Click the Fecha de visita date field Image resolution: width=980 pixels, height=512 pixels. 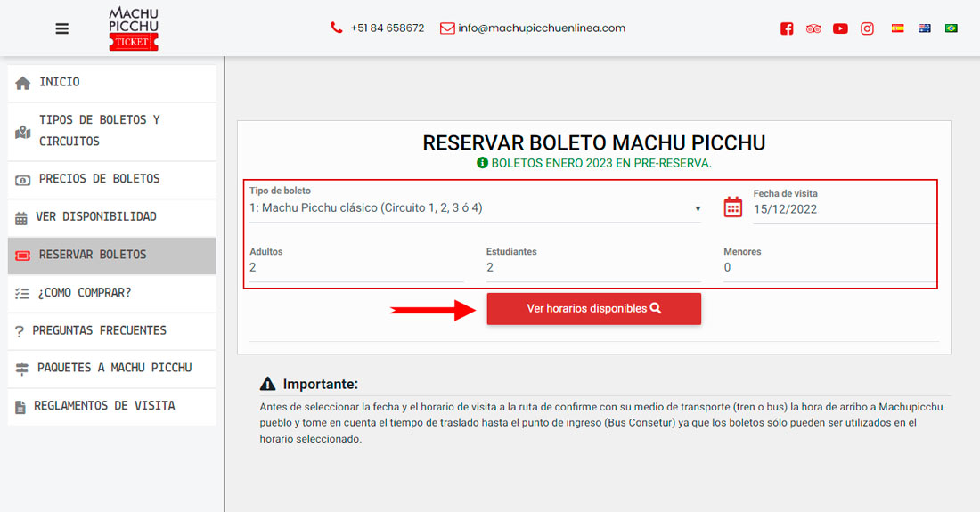[x=842, y=210]
